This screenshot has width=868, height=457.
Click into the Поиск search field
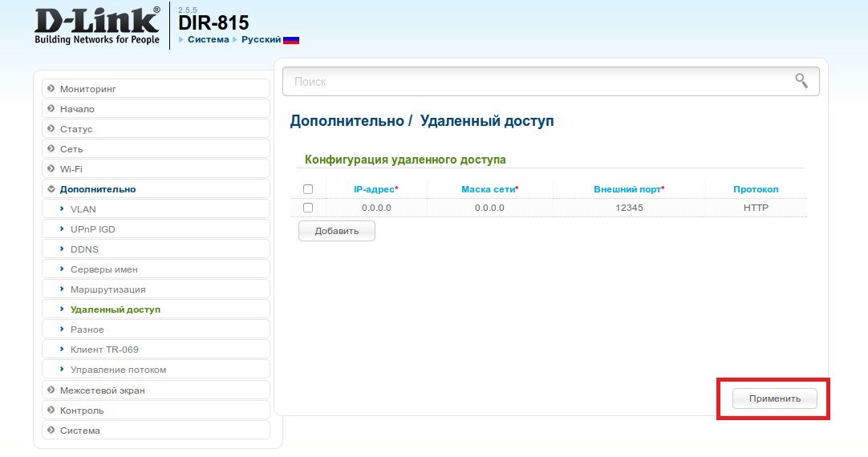[537, 82]
